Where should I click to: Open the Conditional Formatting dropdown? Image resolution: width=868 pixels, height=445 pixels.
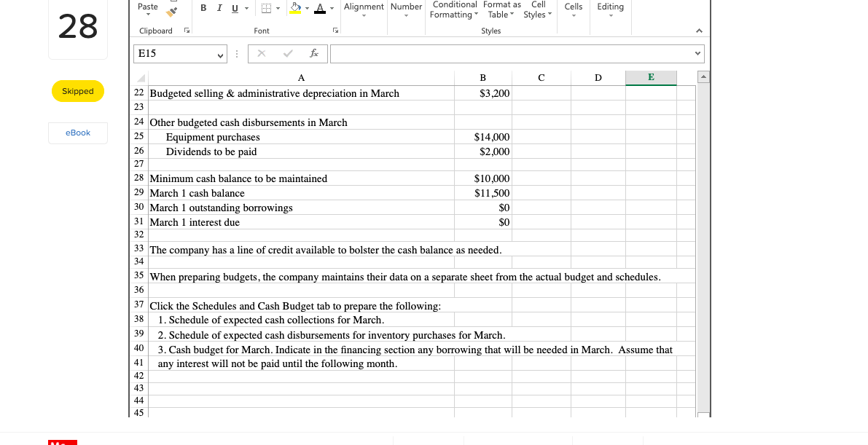point(453,9)
